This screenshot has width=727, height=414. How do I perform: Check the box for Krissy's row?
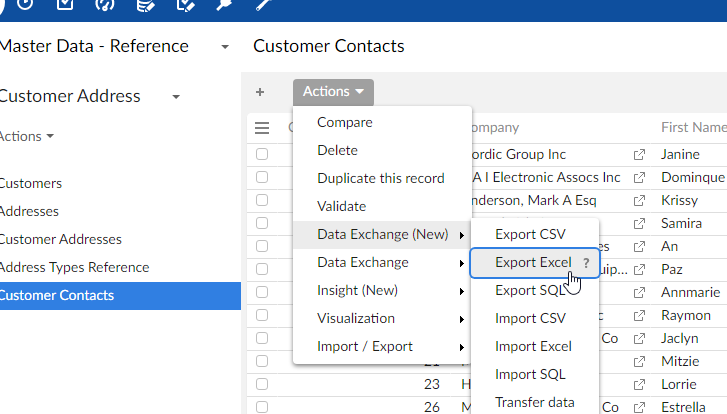262,200
